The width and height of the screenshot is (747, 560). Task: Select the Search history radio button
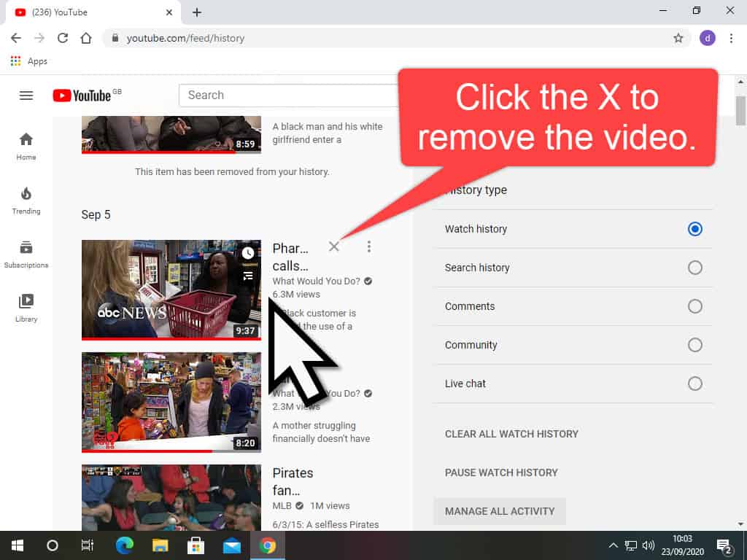click(695, 268)
